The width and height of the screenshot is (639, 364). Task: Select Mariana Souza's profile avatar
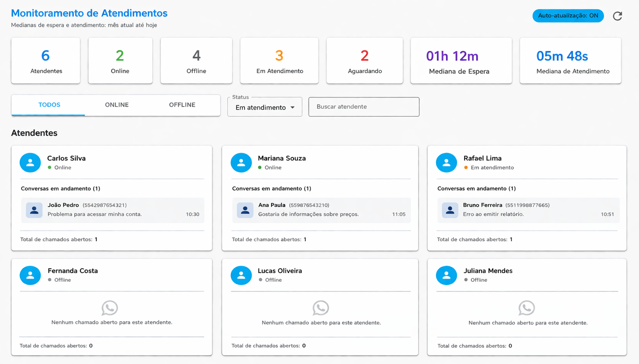(241, 162)
